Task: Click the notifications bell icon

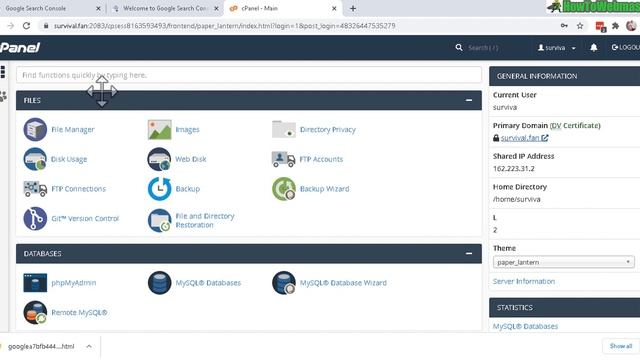Action: (594, 48)
